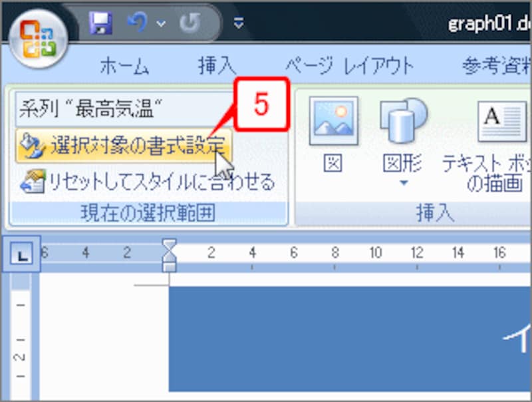Click the 8 cm mark on the horizontal ruler
This screenshot has width=532, height=402.
coord(335,253)
